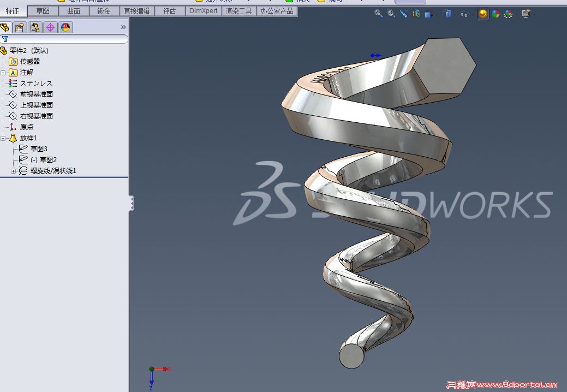Image resolution: width=567 pixels, height=392 pixels.
Task: Click the 注解 annotation A icon
Action: click(13, 72)
